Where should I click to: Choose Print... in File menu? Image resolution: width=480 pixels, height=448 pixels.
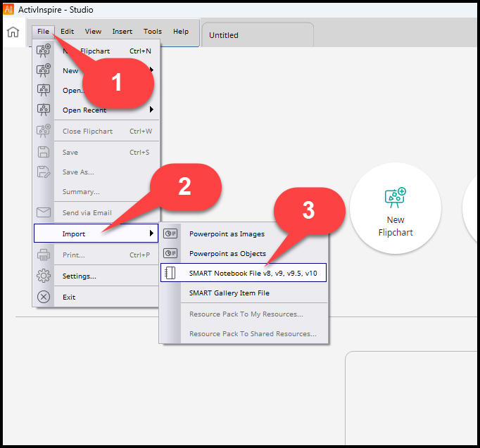click(x=96, y=255)
